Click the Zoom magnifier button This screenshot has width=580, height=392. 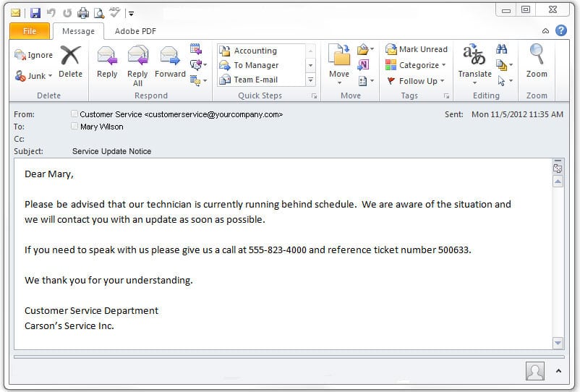coord(537,61)
